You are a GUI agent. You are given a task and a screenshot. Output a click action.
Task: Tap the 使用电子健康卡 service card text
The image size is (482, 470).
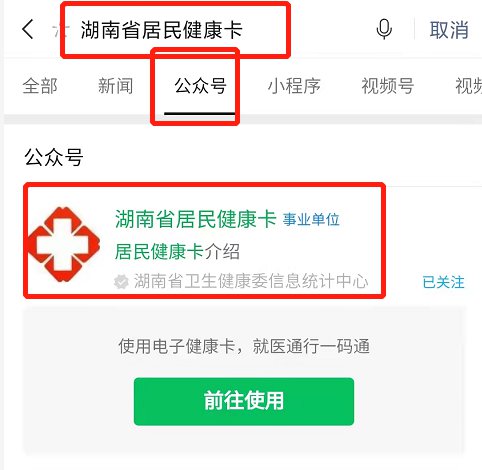[x=244, y=346]
